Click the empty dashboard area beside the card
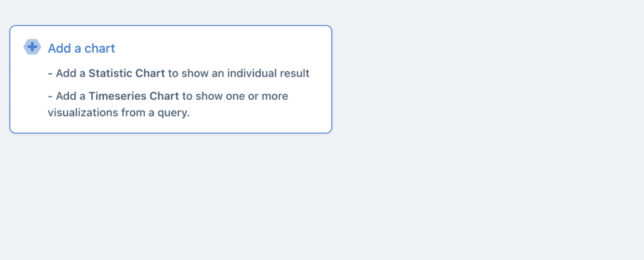Viewport: 644px width, 260px height. 485,82
